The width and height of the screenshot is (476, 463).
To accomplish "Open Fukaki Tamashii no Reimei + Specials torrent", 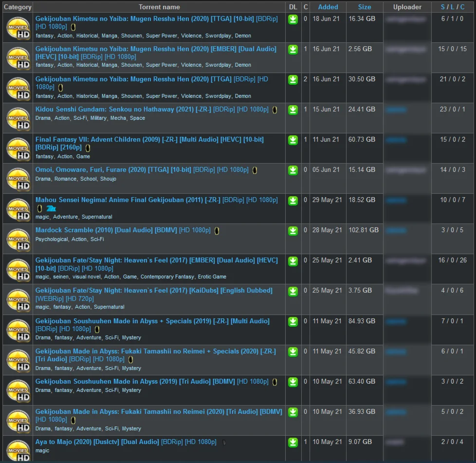I will coord(155,355).
